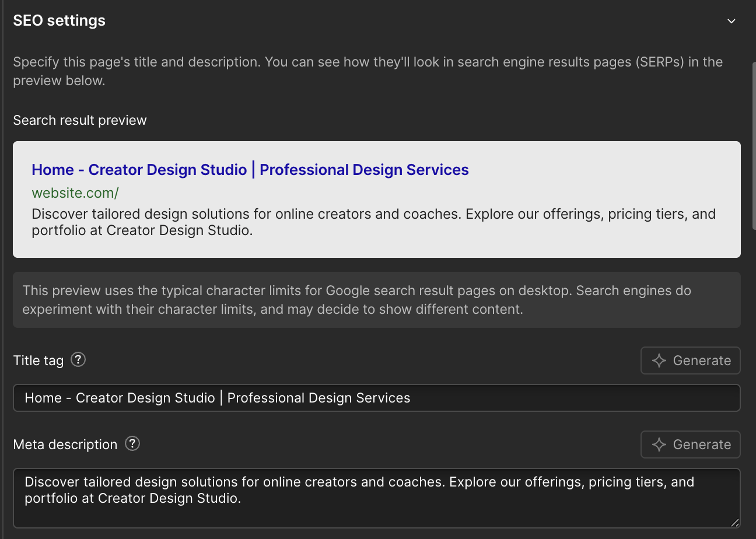Click the Google character limits info note
This screenshot has width=756, height=539.
[377, 300]
